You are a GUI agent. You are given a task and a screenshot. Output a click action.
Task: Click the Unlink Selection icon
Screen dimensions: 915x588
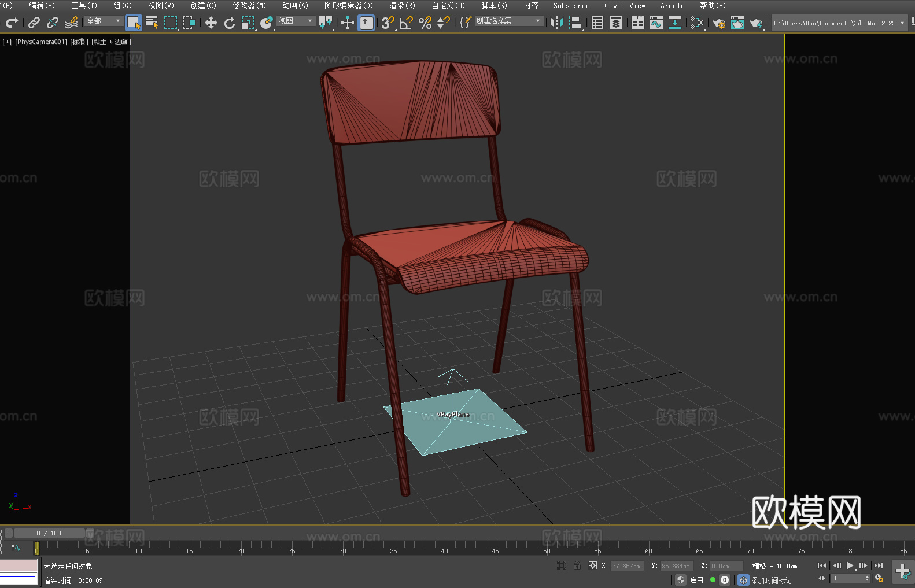(x=53, y=23)
